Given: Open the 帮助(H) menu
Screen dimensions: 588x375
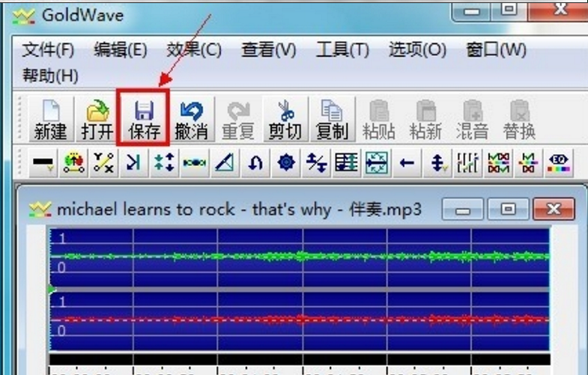Looking at the screenshot, I should (50, 76).
